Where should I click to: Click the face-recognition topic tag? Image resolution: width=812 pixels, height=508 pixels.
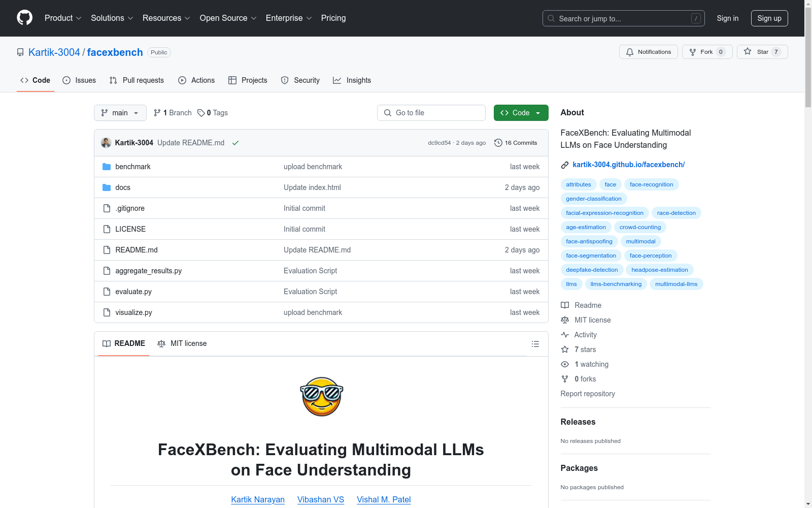coord(652,184)
